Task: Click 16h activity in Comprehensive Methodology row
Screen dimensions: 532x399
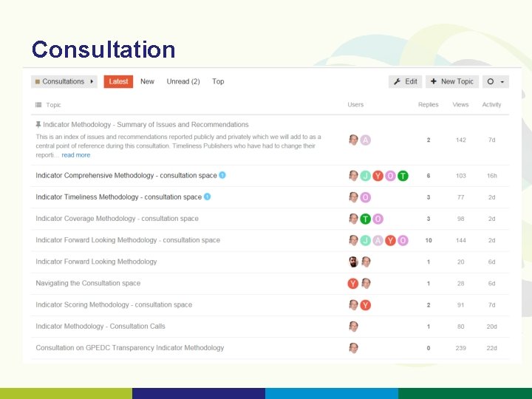Action: coord(491,176)
